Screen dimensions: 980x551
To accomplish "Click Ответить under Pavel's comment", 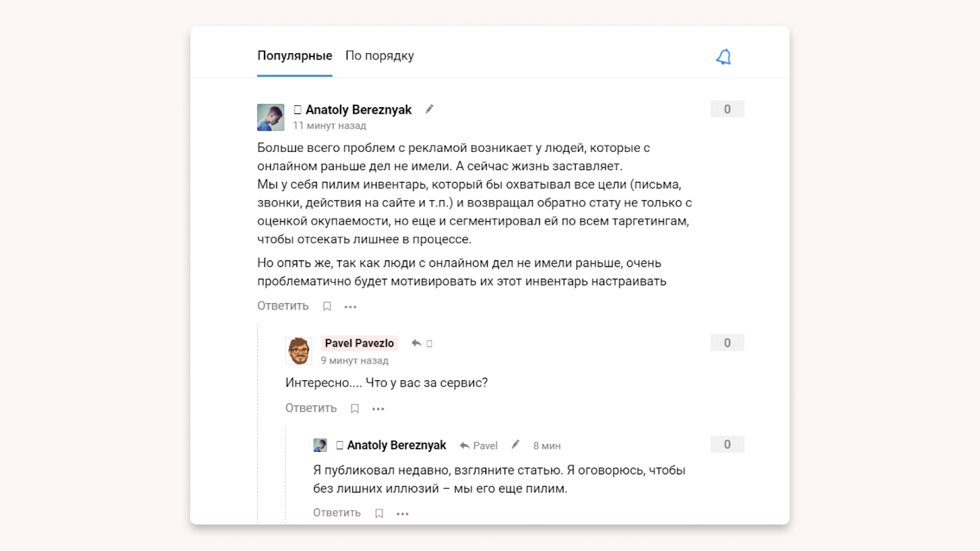I will (311, 408).
